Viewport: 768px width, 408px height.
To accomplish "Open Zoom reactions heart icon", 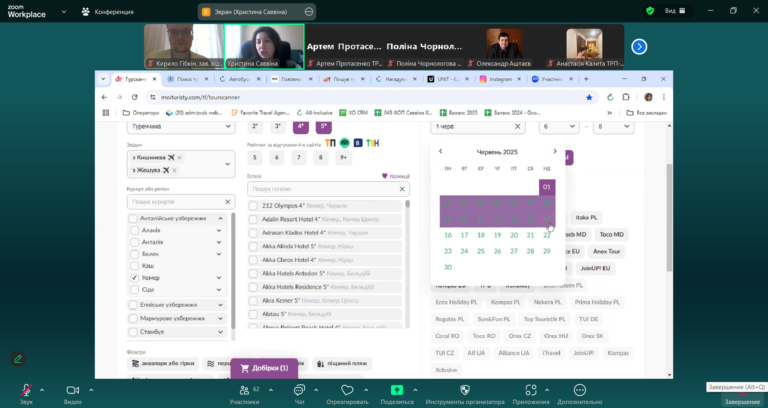I will coord(347,390).
